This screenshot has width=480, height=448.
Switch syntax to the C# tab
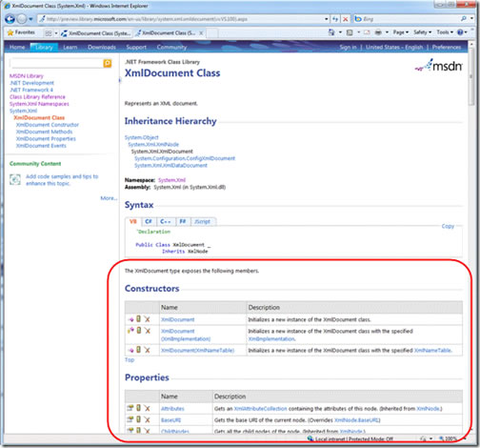[149, 221]
